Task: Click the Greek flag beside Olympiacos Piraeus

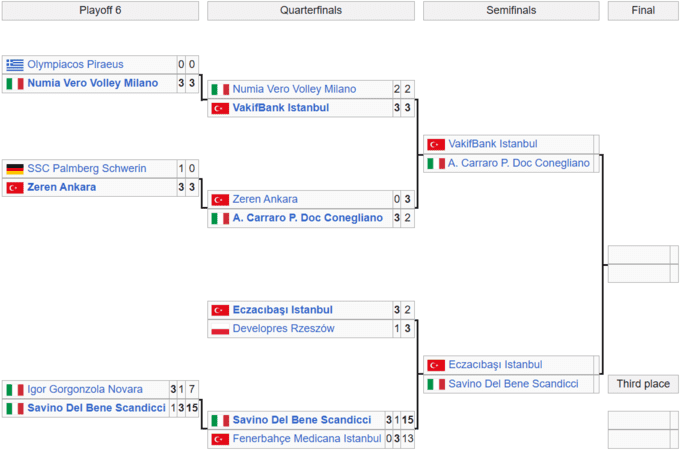Action: point(15,65)
